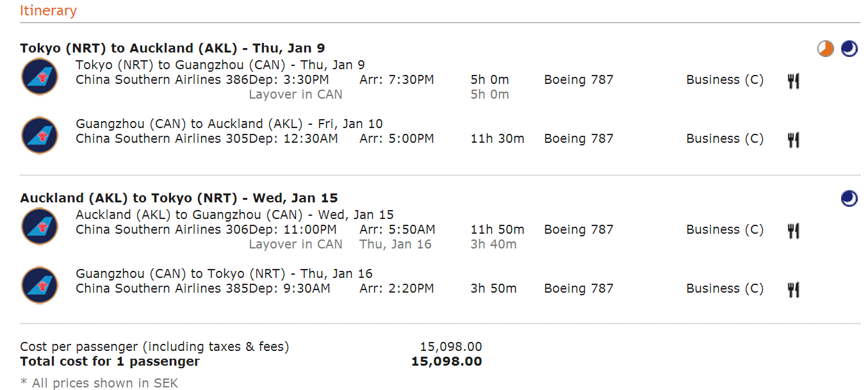Viewport: 868px width, 390px height.
Task: Click Boeing 787 aircraft for flight 305
Action: coord(578,139)
